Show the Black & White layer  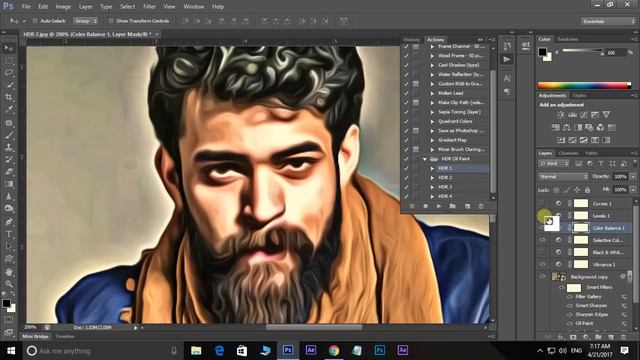542,252
